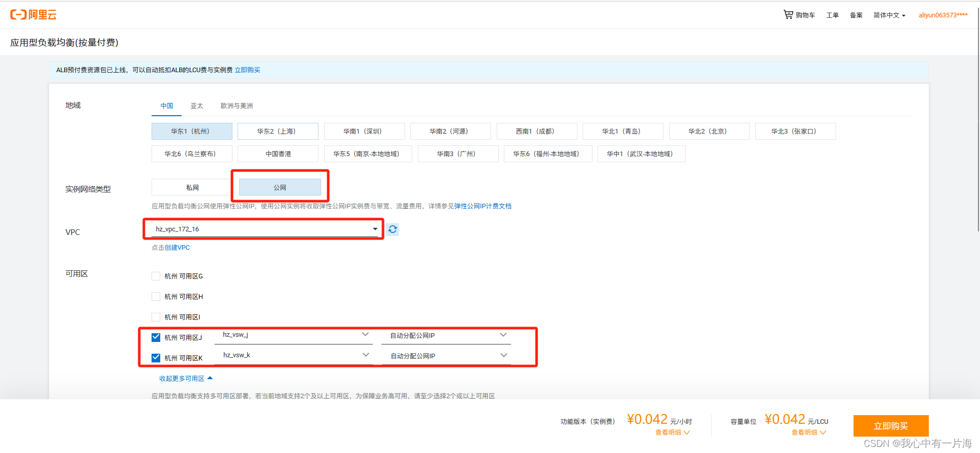This screenshot has height=453, width=980.
Task: Open the hz_vsw_k vSwitch dropdown
Action: point(293,356)
